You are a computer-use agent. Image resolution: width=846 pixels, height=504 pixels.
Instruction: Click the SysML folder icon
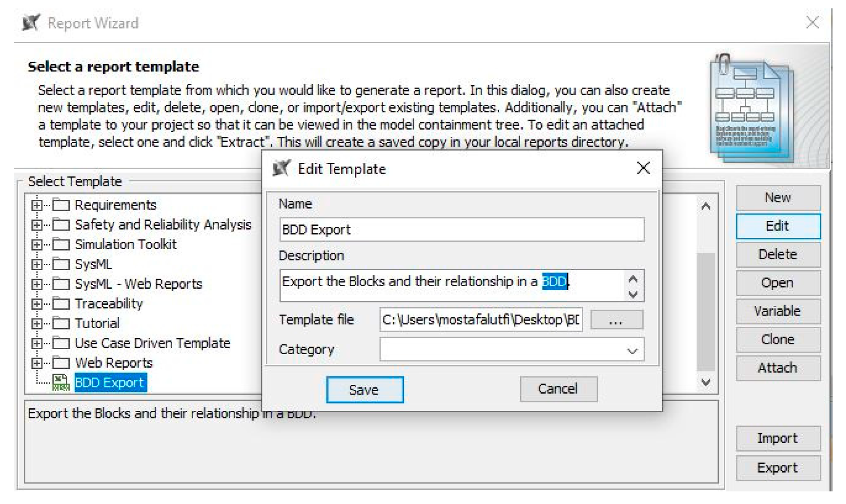[61, 264]
